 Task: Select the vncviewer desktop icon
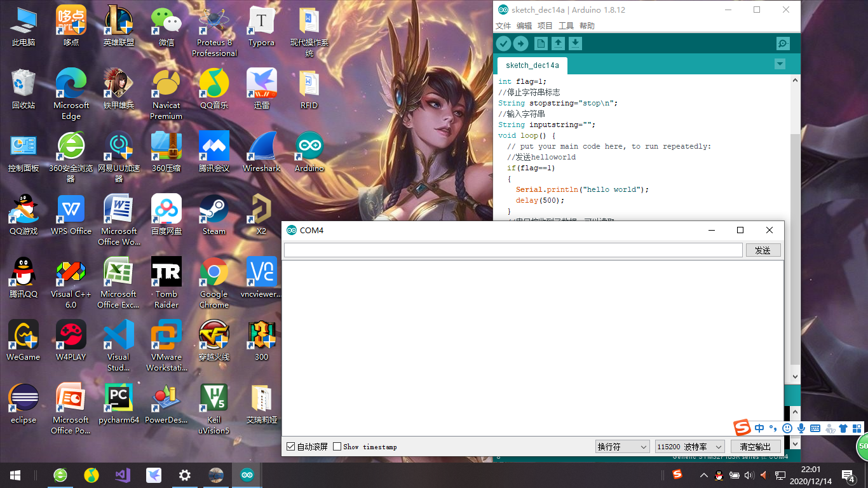261,278
